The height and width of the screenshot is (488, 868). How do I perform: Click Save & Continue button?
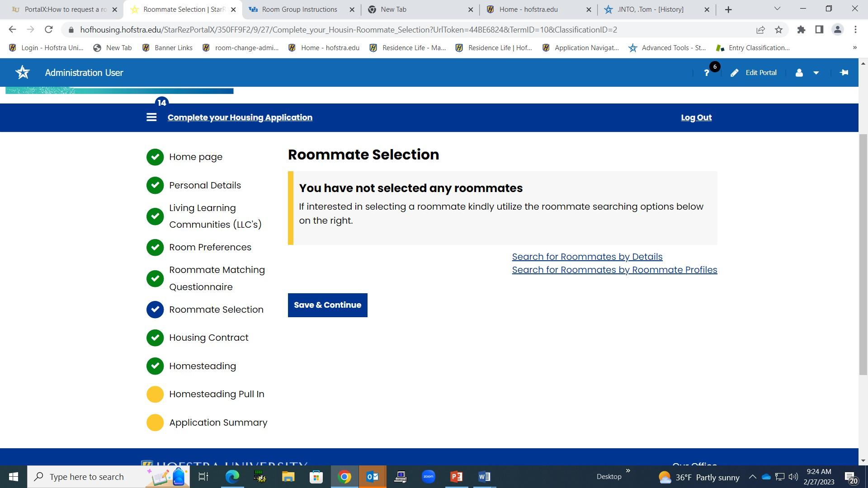coord(327,305)
